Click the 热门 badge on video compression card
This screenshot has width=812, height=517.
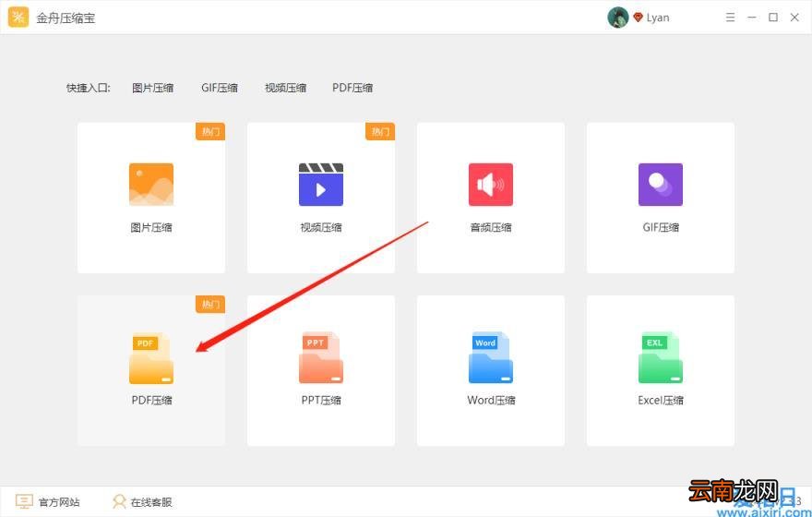point(380,132)
